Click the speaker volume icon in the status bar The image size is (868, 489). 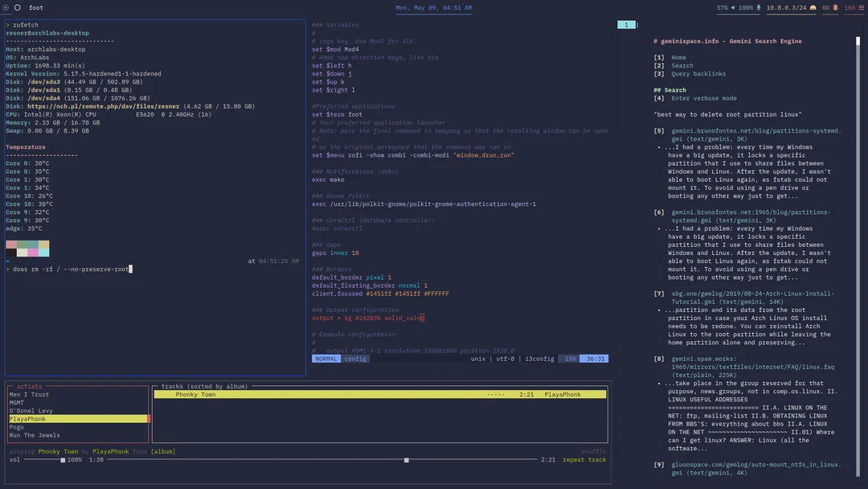click(x=733, y=7)
